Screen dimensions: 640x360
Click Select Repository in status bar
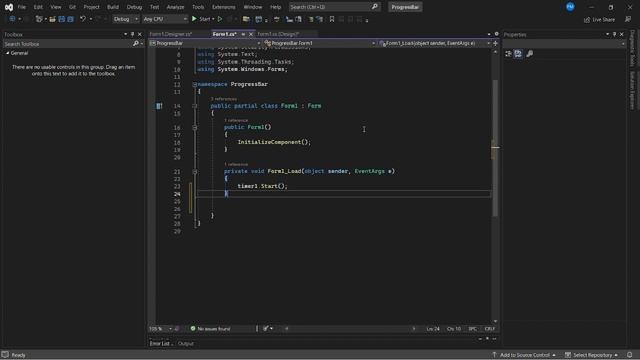pos(592,355)
